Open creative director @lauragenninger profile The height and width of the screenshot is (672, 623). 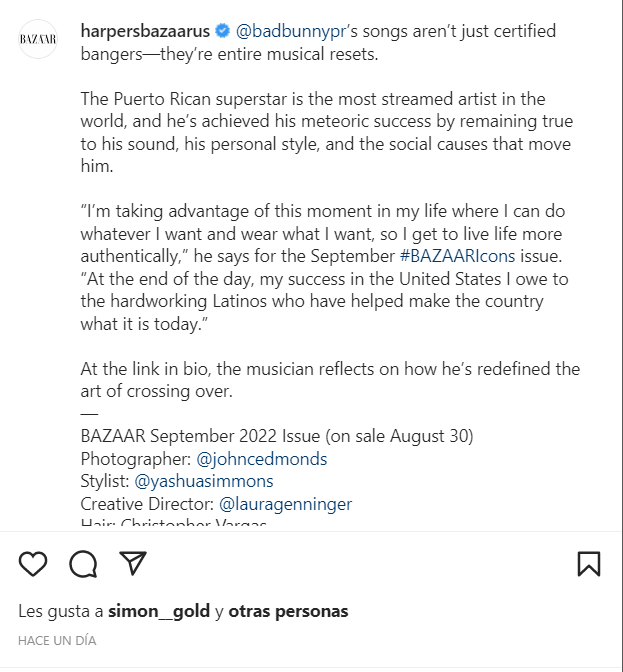pyautogui.click(x=285, y=503)
